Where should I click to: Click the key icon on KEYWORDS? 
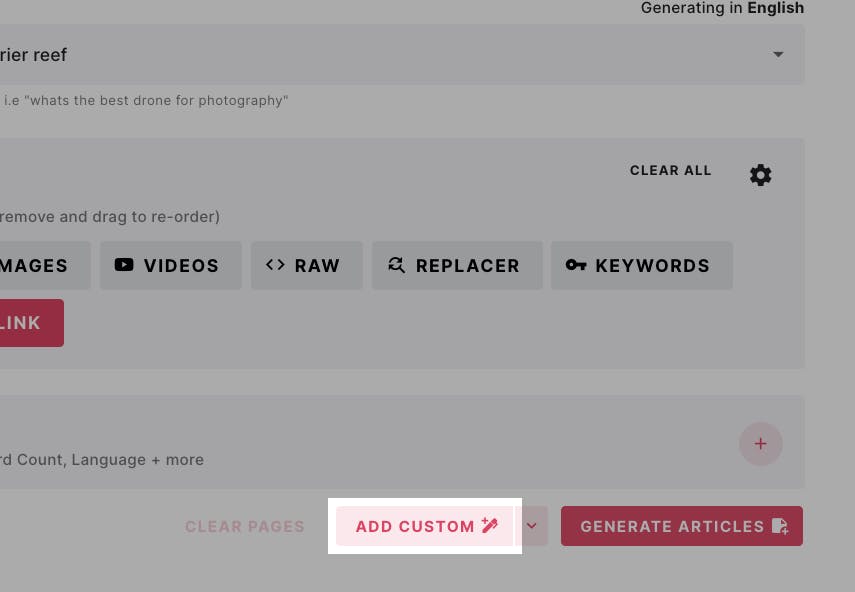click(576, 265)
